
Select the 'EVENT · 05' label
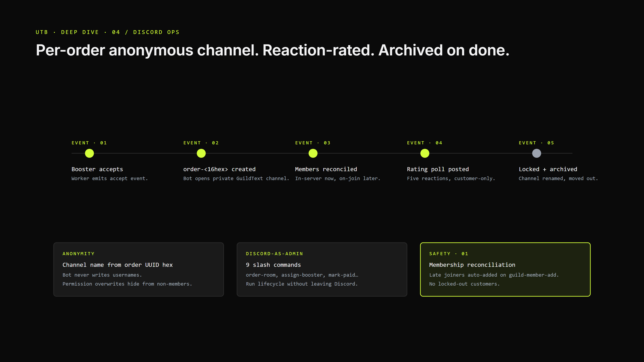click(x=536, y=143)
